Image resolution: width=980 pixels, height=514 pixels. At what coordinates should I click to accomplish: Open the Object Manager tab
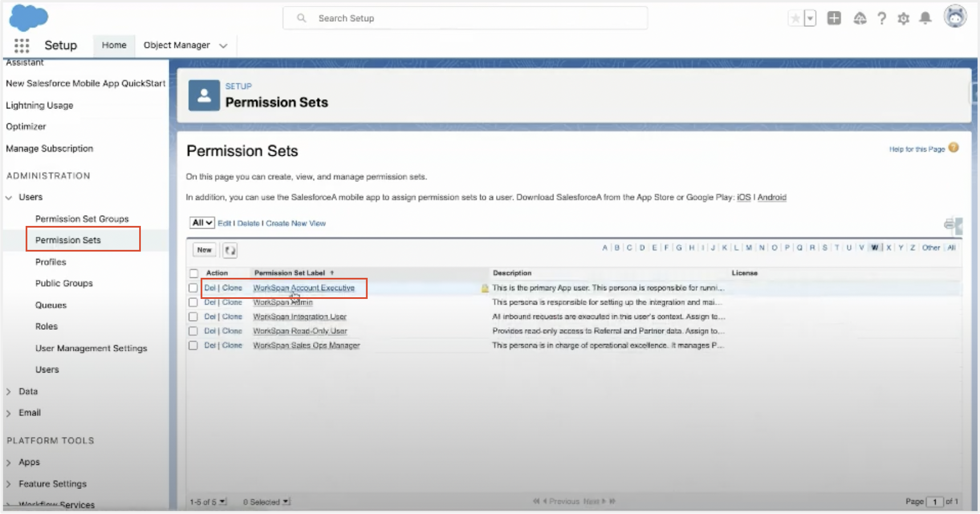tap(177, 45)
